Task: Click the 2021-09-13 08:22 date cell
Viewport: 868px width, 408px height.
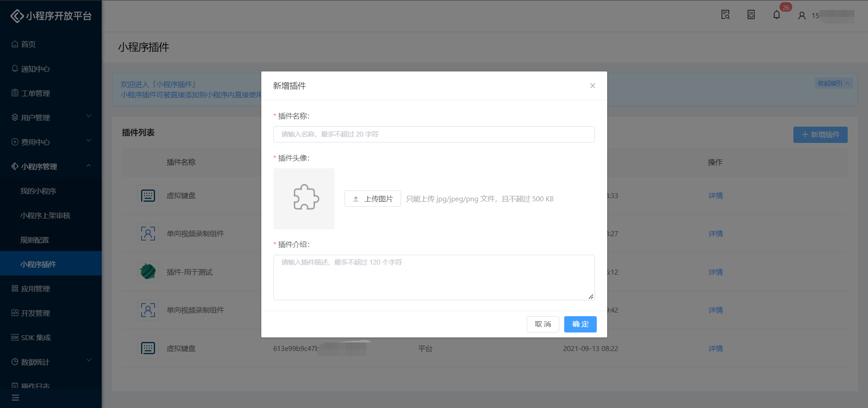Action: (x=590, y=349)
